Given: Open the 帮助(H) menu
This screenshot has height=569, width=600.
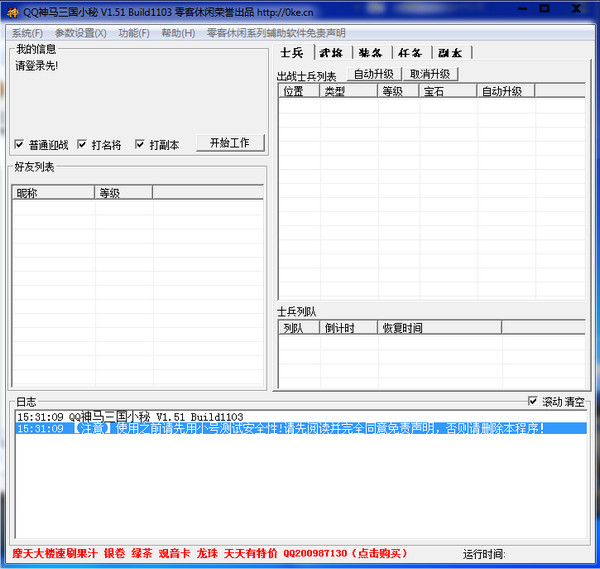Looking at the screenshot, I should [178, 33].
